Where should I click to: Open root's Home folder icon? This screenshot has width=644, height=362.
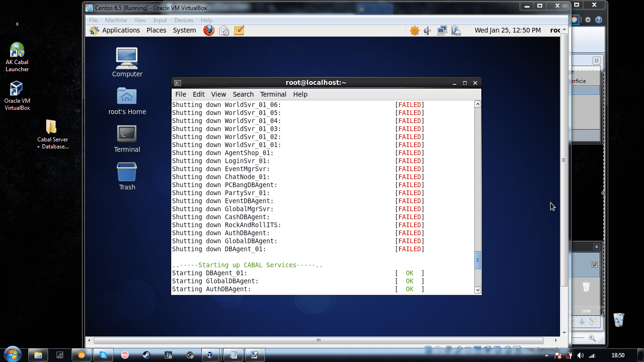[x=127, y=101]
